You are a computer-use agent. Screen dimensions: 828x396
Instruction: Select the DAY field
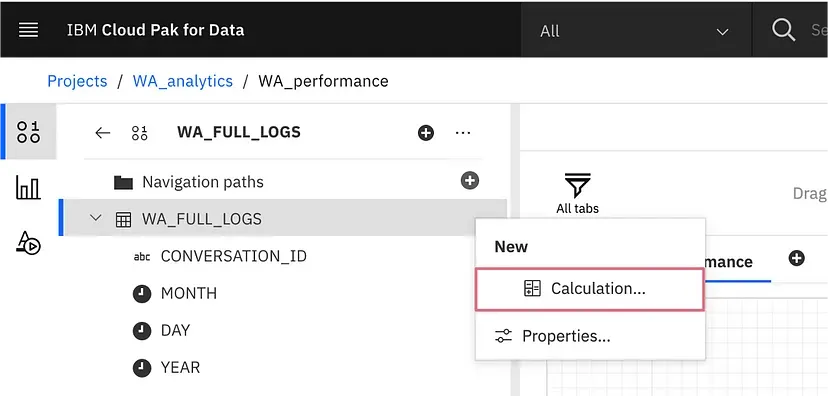click(x=175, y=331)
